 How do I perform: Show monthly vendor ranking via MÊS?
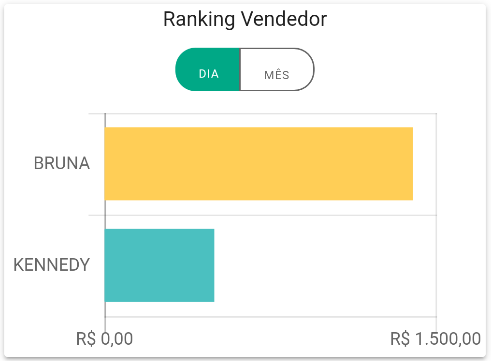pyautogui.click(x=277, y=69)
